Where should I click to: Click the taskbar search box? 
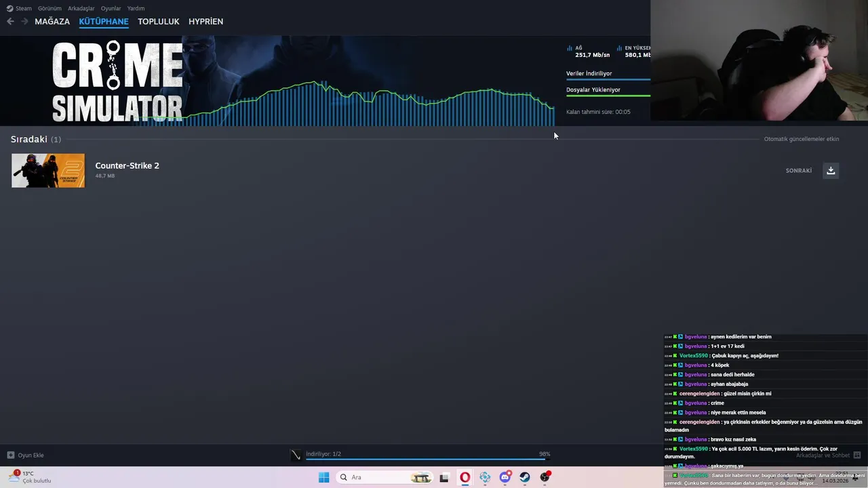click(384, 477)
